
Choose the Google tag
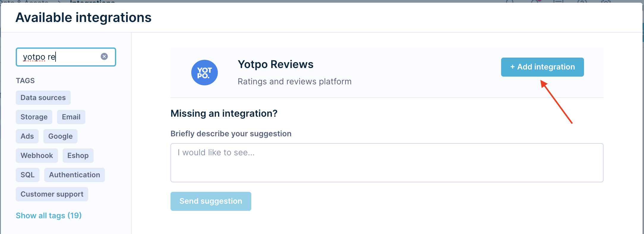click(x=60, y=136)
